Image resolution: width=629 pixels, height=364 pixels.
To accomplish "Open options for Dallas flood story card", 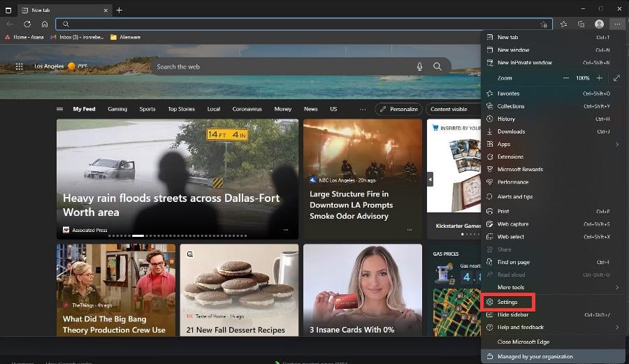I will 286,230.
